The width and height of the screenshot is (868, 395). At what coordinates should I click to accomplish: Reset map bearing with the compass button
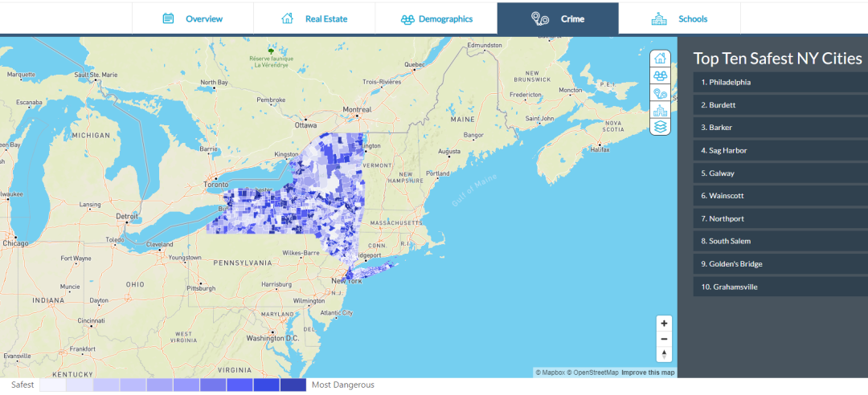coord(664,355)
